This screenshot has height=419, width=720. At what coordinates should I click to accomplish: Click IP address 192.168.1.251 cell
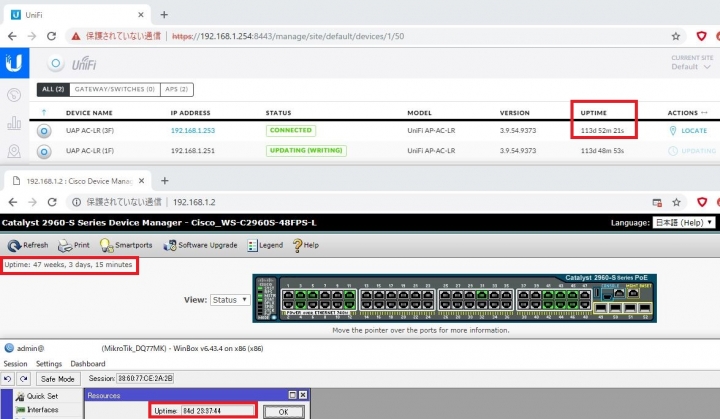193,151
